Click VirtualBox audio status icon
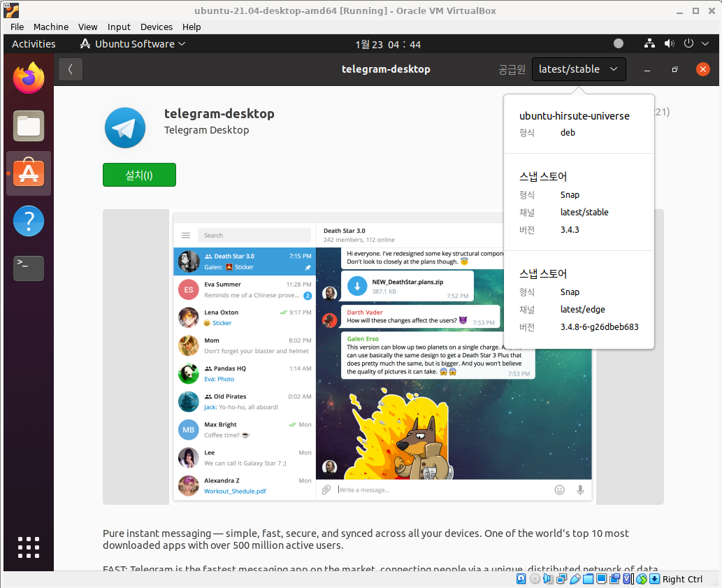722x588 pixels. click(548, 579)
